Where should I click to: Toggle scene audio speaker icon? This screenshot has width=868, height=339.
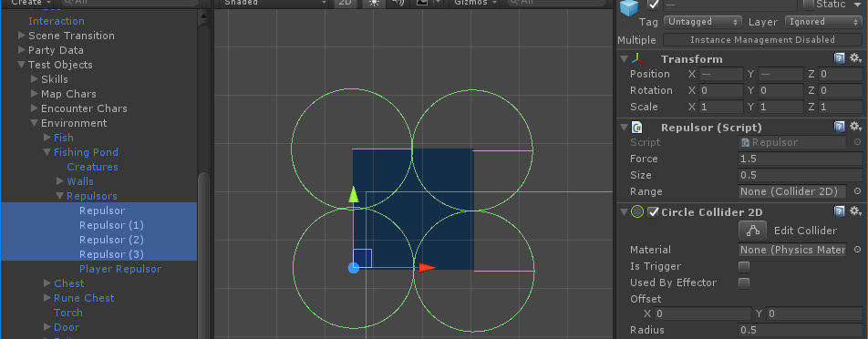click(398, 3)
